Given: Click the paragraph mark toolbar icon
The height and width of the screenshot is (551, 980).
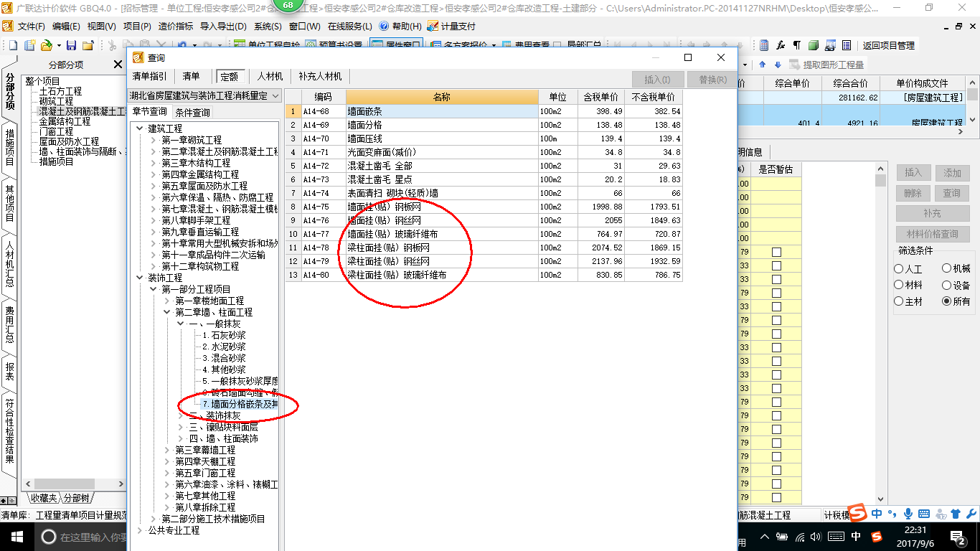Looking at the screenshot, I should (x=797, y=45).
